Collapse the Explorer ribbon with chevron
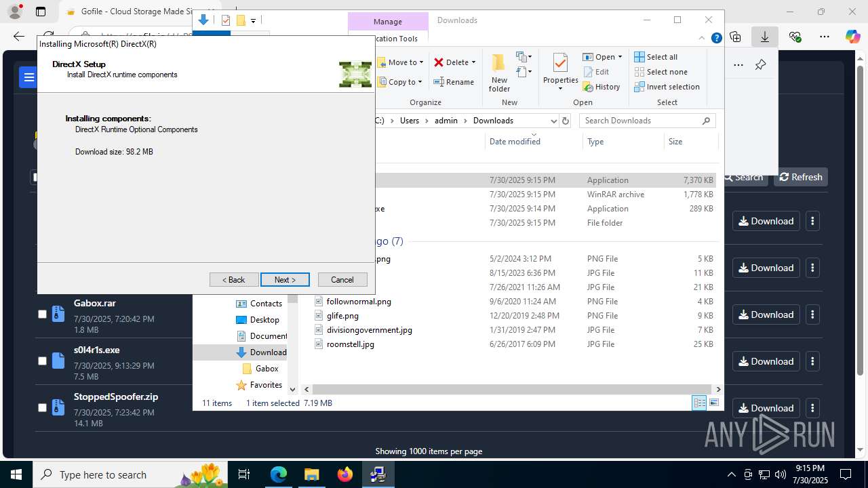Image resolution: width=868 pixels, height=488 pixels. (x=703, y=39)
